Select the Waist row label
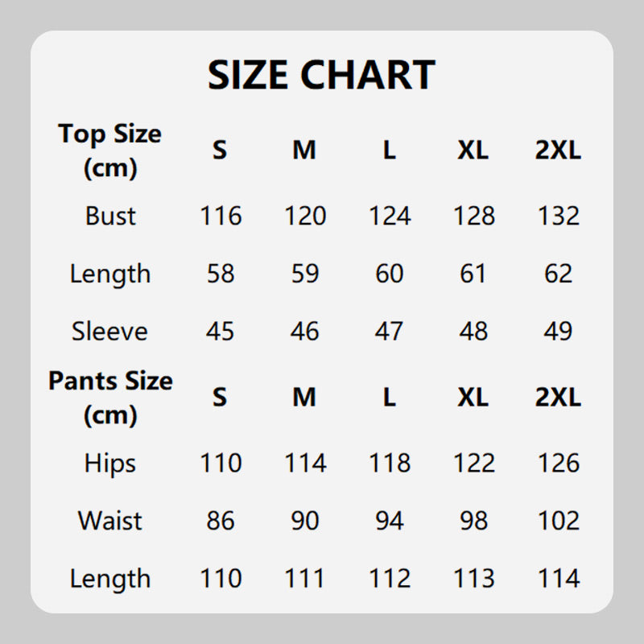This screenshot has width=644, height=644. pos(110,521)
